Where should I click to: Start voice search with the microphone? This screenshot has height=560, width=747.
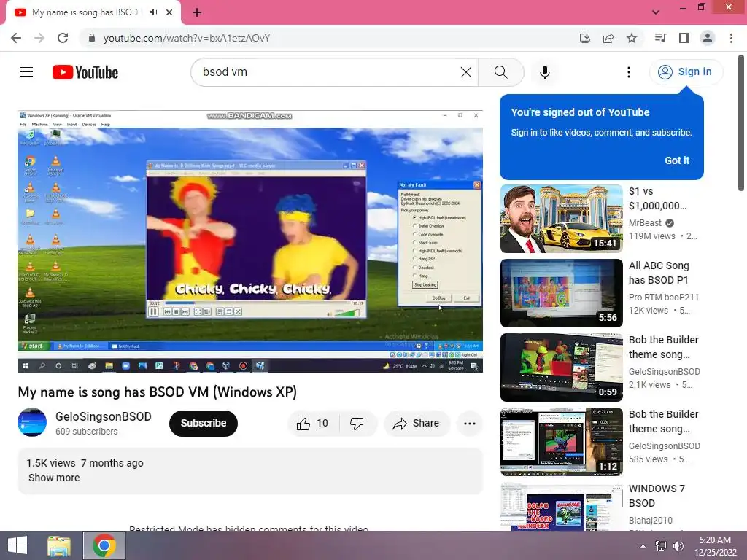point(545,72)
